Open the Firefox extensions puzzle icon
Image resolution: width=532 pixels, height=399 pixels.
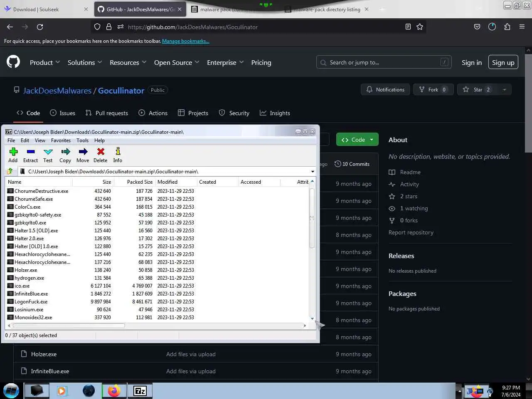(x=507, y=27)
